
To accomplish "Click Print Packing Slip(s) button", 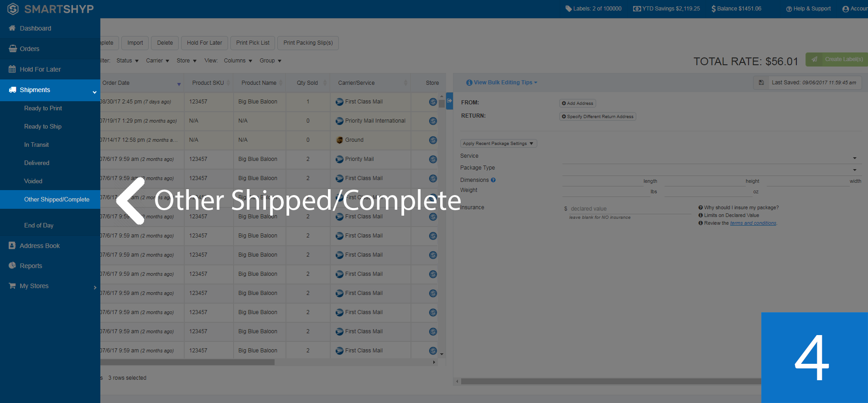I will (x=308, y=43).
